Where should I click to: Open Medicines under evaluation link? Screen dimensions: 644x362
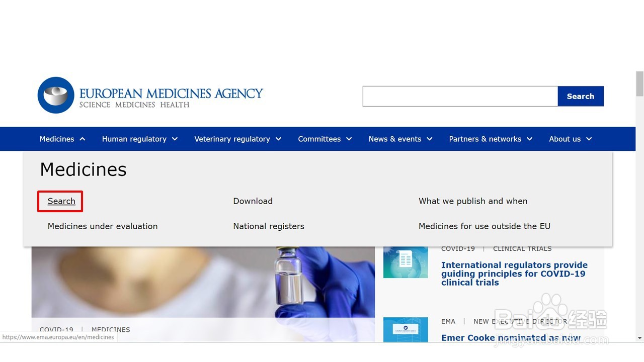point(103,226)
